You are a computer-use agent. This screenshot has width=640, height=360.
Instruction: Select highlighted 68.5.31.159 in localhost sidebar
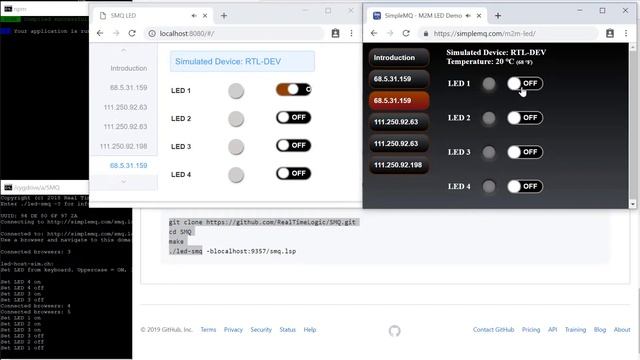coord(129,165)
